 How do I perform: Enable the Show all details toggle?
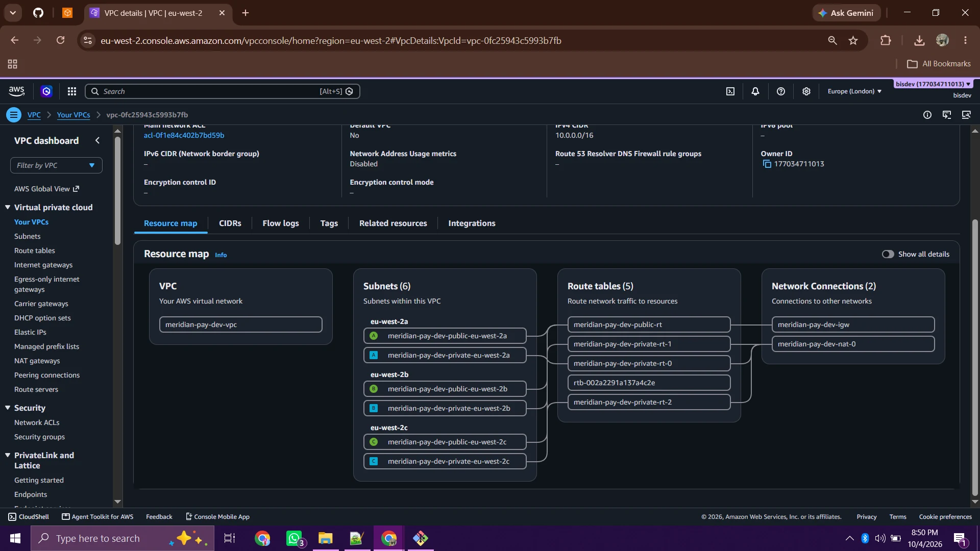888,254
